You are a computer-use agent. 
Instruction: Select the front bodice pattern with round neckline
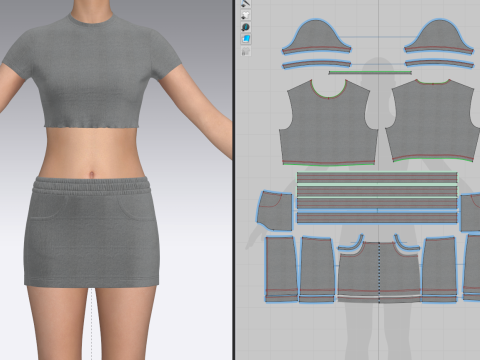[328, 130]
